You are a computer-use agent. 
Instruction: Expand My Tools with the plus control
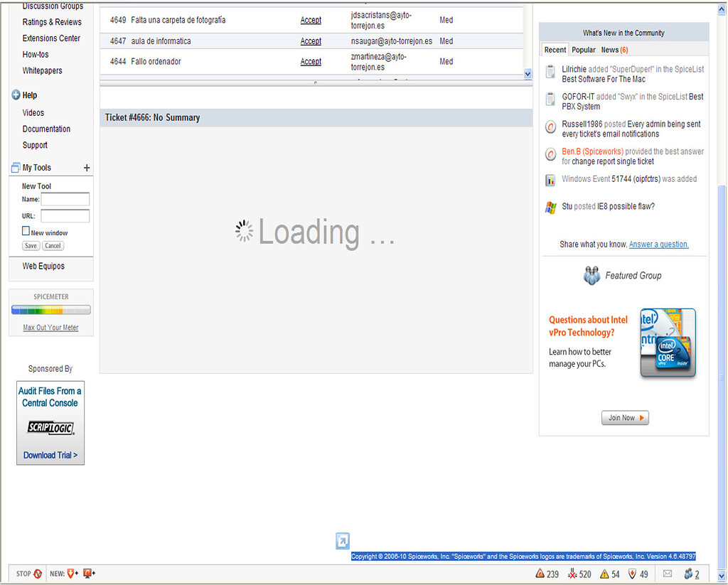(87, 168)
